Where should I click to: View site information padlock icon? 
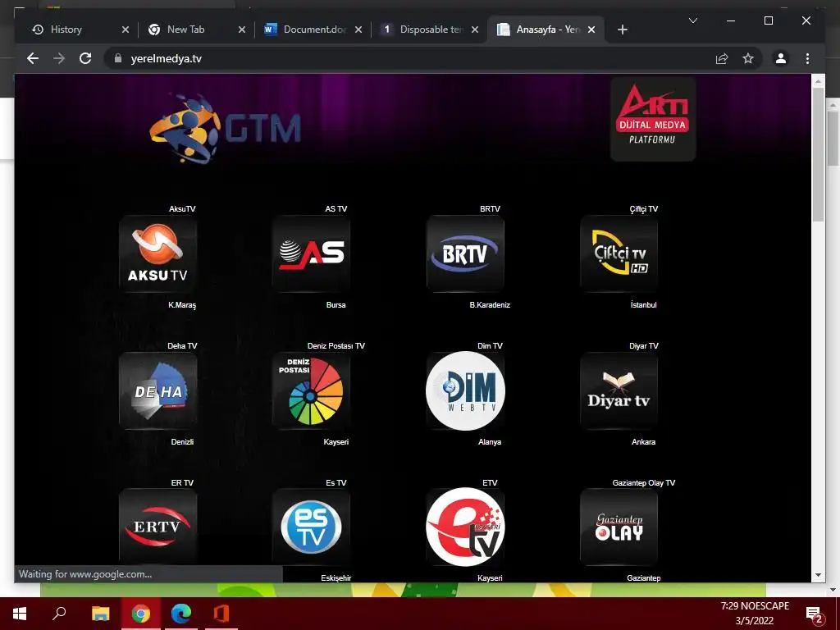118,58
